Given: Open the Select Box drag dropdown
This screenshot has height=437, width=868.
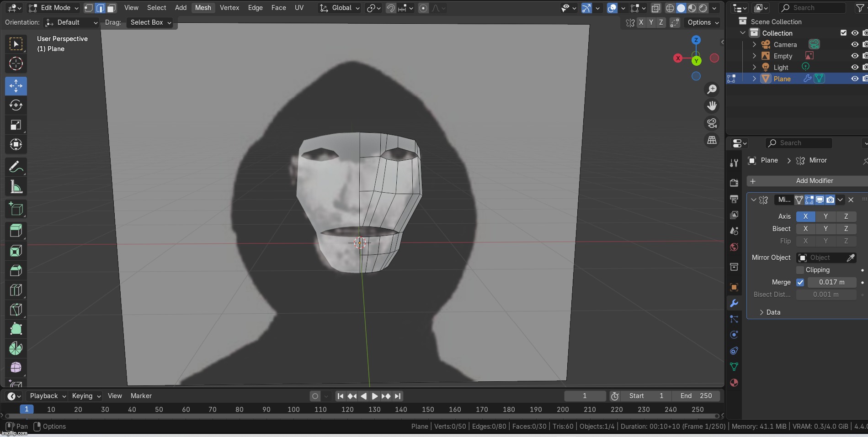Looking at the screenshot, I should point(150,22).
